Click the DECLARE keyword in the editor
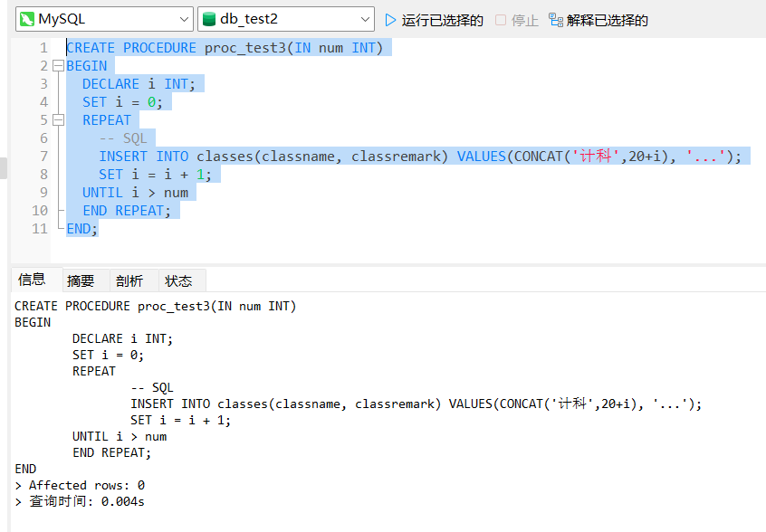The image size is (766, 532). [110, 84]
